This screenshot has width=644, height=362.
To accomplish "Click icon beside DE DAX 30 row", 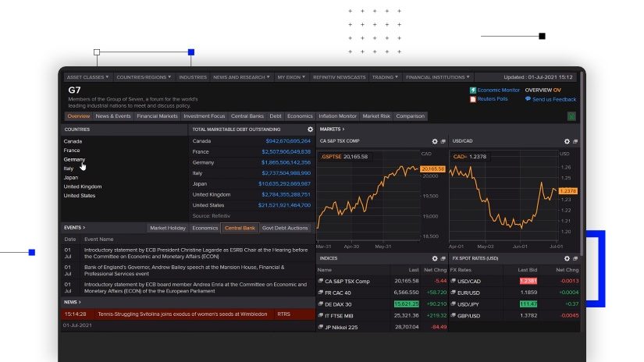I will point(320,304).
